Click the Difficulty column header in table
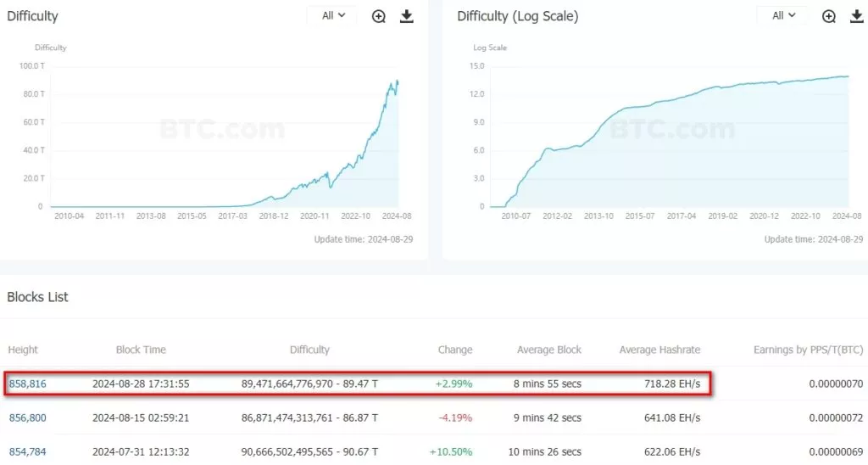Screen dimensions: 868x465 (x=309, y=350)
